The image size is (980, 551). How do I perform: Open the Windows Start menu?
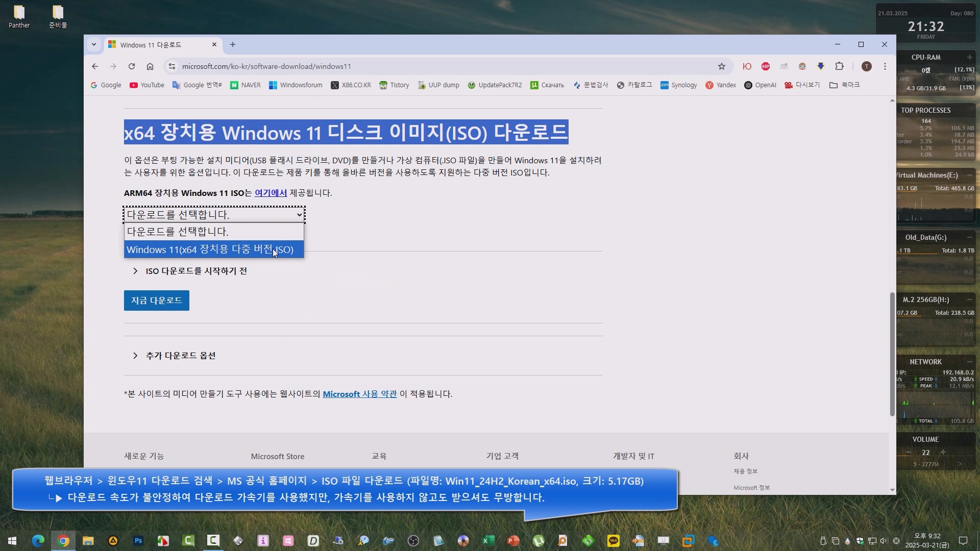(x=12, y=541)
